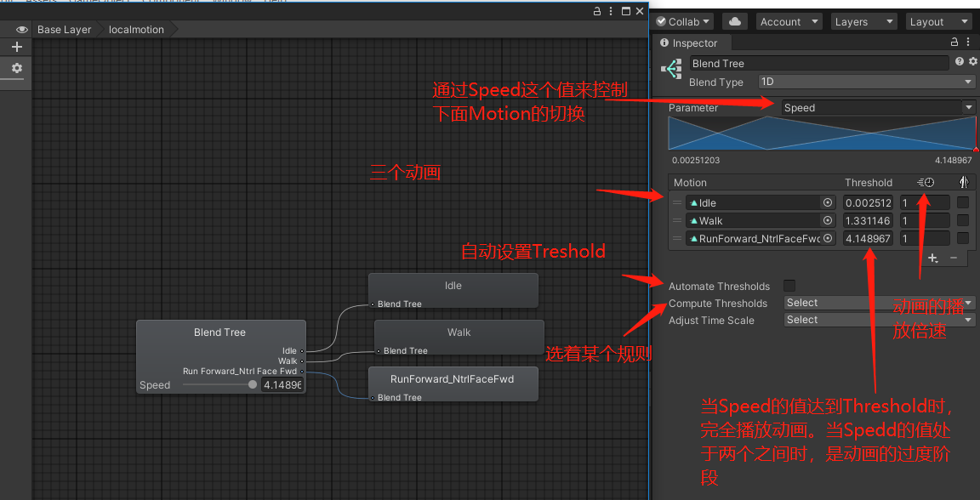Viewport: 980px width, 500px height.
Task: Open the Animator layer settings gear icon
Action: click(x=16, y=67)
